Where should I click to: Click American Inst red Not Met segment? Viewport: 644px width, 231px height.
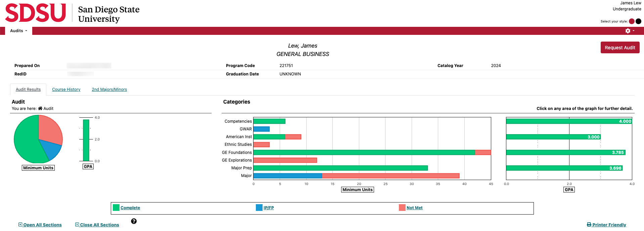[x=293, y=136]
